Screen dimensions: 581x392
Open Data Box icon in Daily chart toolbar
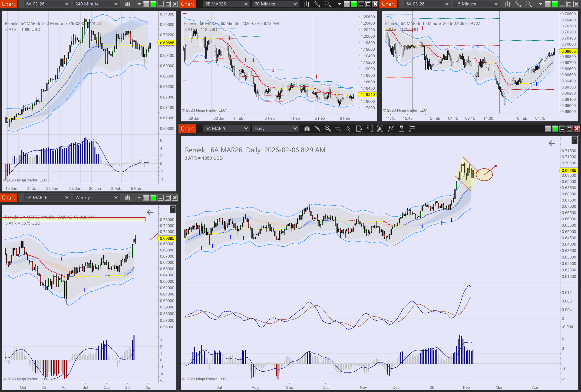click(x=359, y=129)
